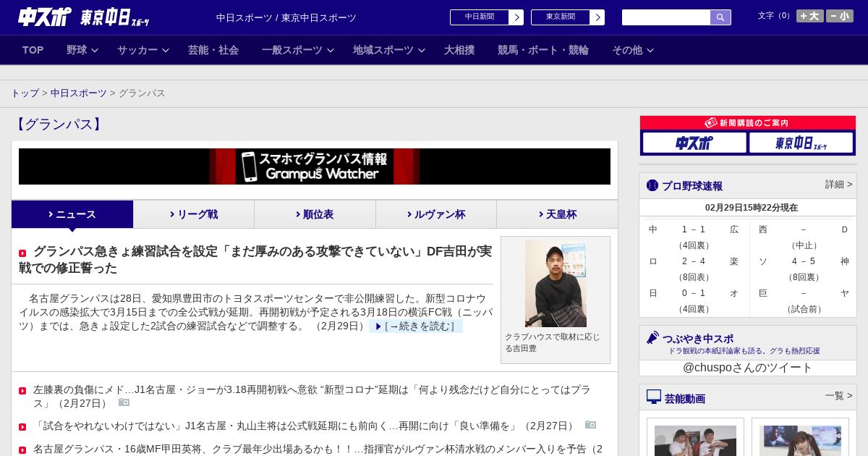The width and height of the screenshot is (868, 456).
Task: Click camera icon after 丸山主将 article
Action: (x=591, y=425)
